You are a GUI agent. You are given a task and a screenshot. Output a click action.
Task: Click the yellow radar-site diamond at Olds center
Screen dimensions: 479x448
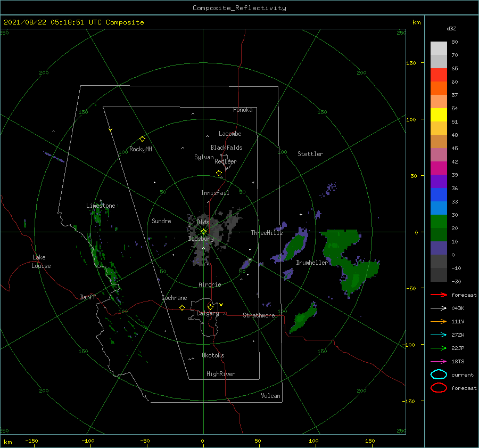(x=203, y=232)
